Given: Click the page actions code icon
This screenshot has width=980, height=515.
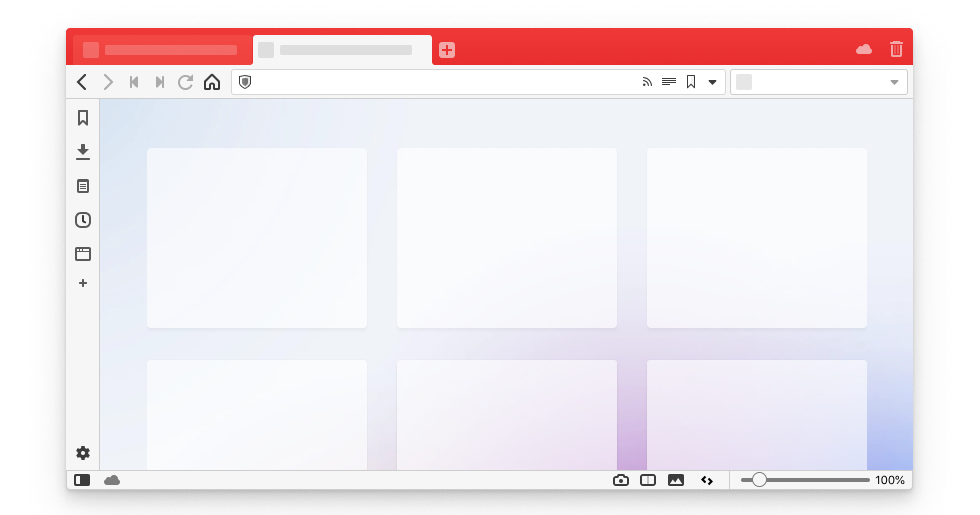Looking at the screenshot, I should [706, 480].
